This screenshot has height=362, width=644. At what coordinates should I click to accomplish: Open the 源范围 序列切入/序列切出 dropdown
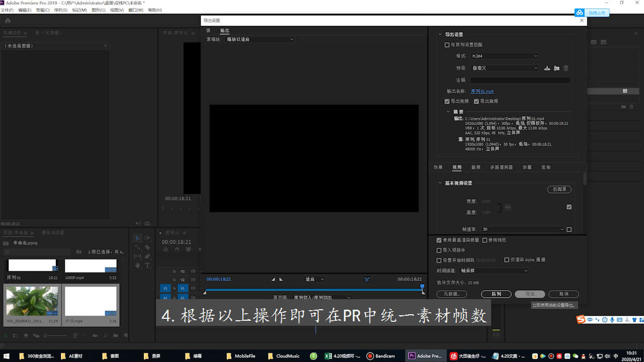(322, 297)
